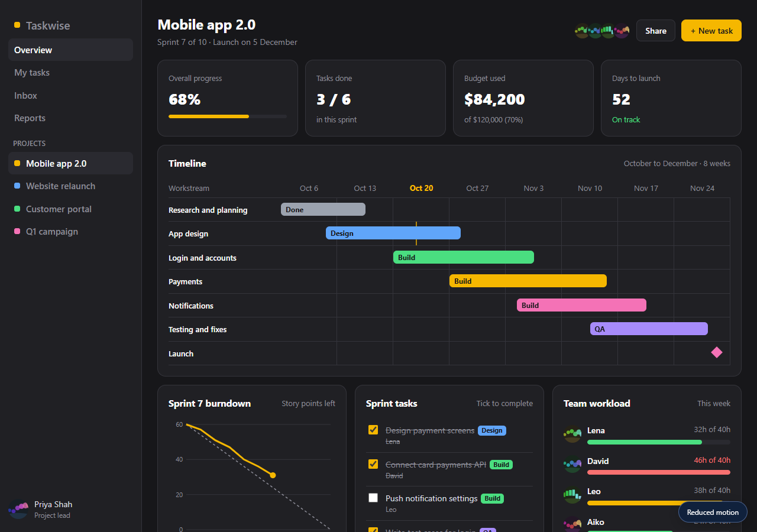The height and width of the screenshot is (532, 757).
Task: Select the grey Done bar for Research
Action: click(323, 209)
